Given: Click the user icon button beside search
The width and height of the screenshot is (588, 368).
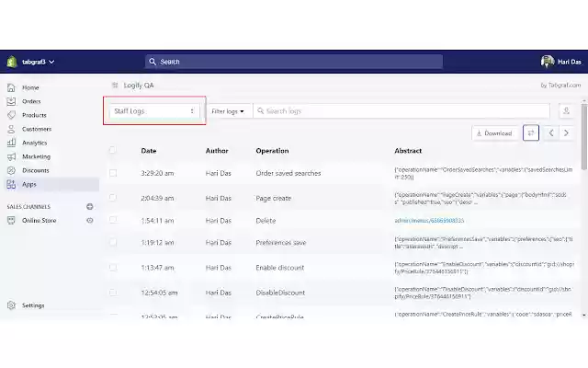Looking at the screenshot, I should pyautogui.click(x=566, y=111).
